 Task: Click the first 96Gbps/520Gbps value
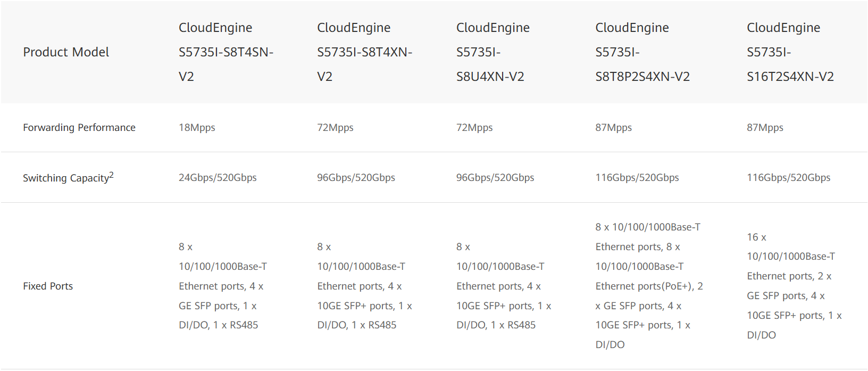coord(356,178)
